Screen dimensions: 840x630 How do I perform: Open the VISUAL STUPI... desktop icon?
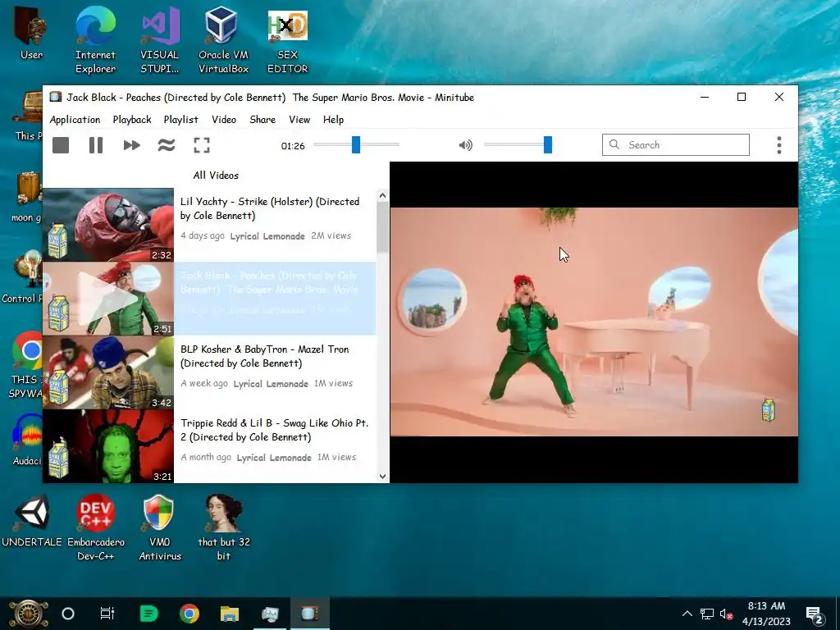tap(160, 40)
